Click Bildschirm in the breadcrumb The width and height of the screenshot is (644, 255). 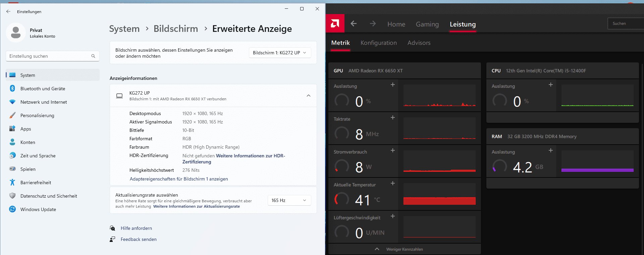pyautogui.click(x=176, y=29)
